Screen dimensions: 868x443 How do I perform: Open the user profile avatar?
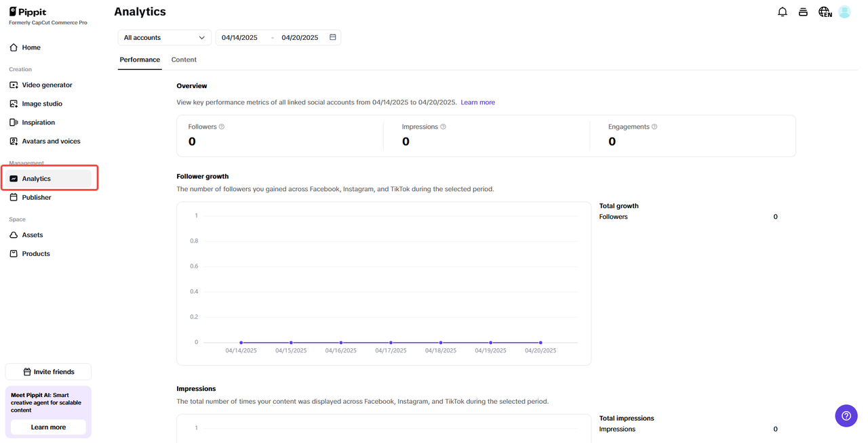click(844, 12)
